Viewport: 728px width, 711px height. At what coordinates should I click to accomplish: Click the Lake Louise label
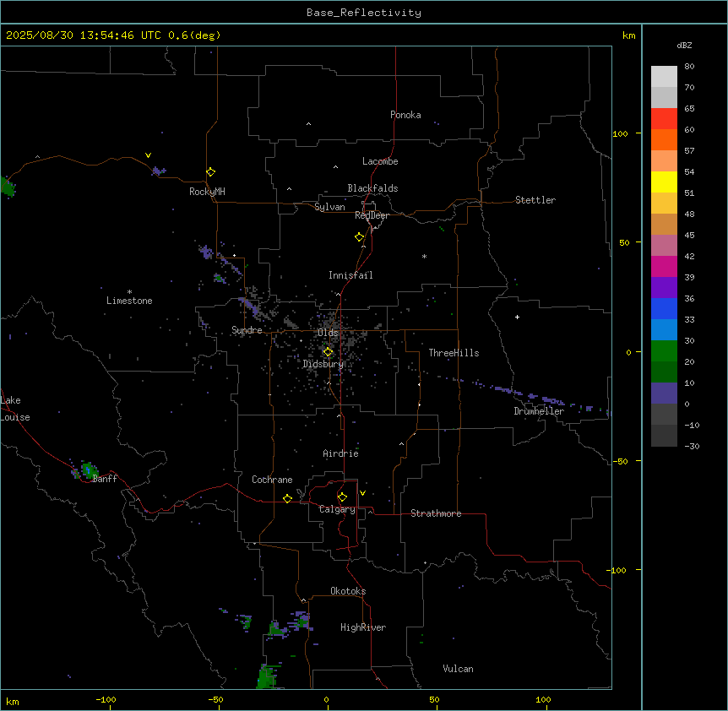tap(15, 409)
